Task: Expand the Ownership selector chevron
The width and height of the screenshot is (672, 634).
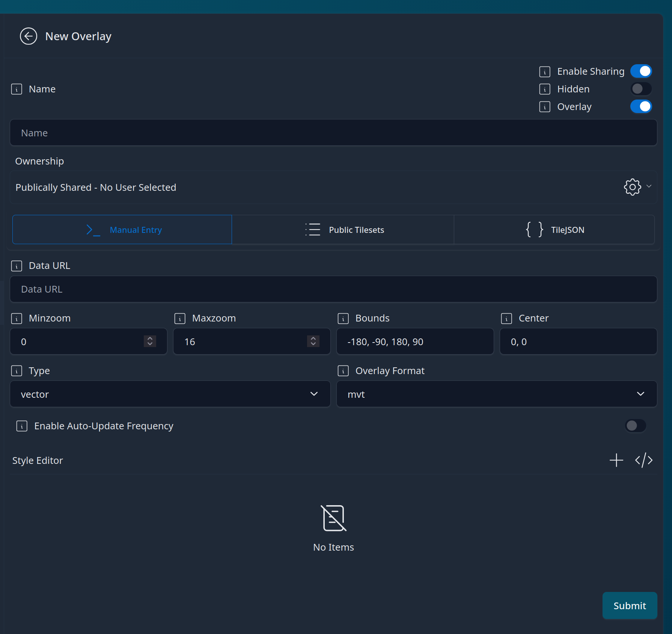Action: point(649,186)
